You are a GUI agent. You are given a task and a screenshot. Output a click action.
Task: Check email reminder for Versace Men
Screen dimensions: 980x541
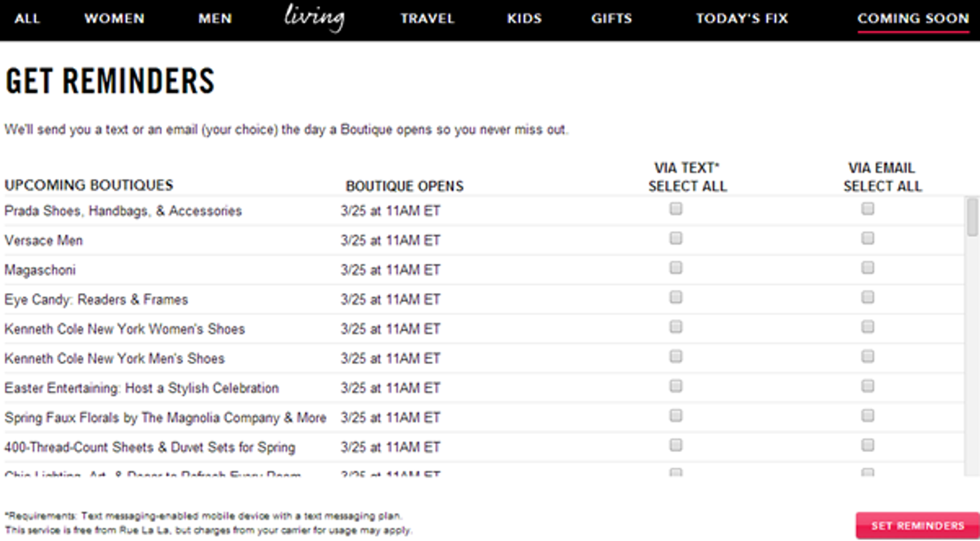click(868, 238)
